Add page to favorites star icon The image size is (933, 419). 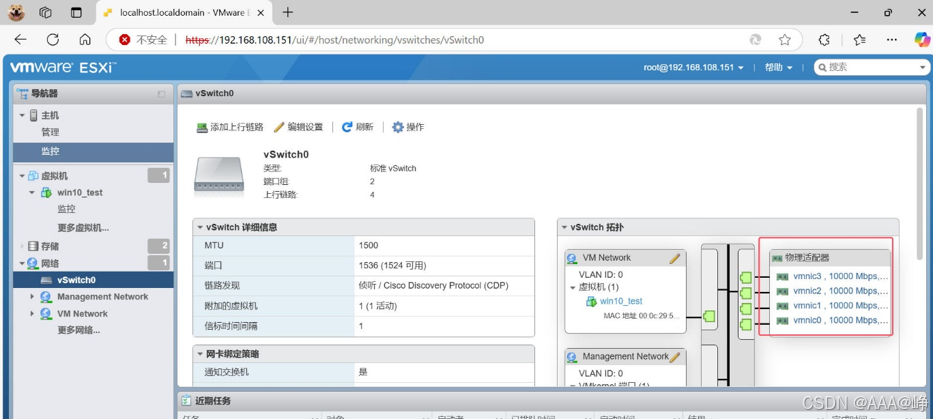785,40
